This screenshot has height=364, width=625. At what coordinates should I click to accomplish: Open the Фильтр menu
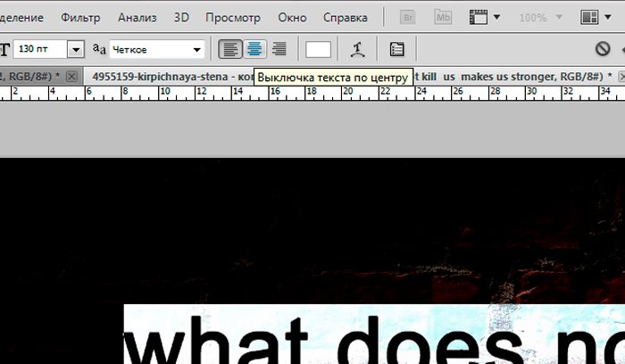80,17
